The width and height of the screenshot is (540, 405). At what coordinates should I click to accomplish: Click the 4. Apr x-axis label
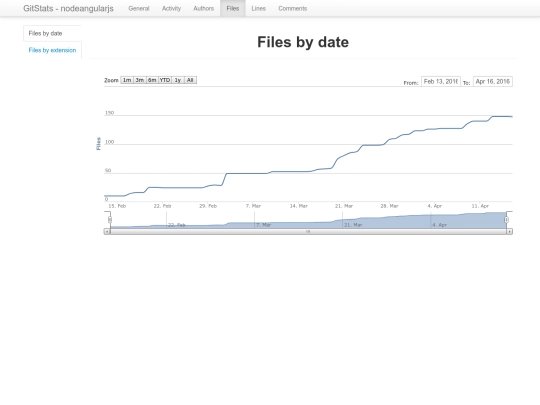pyautogui.click(x=435, y=206)
